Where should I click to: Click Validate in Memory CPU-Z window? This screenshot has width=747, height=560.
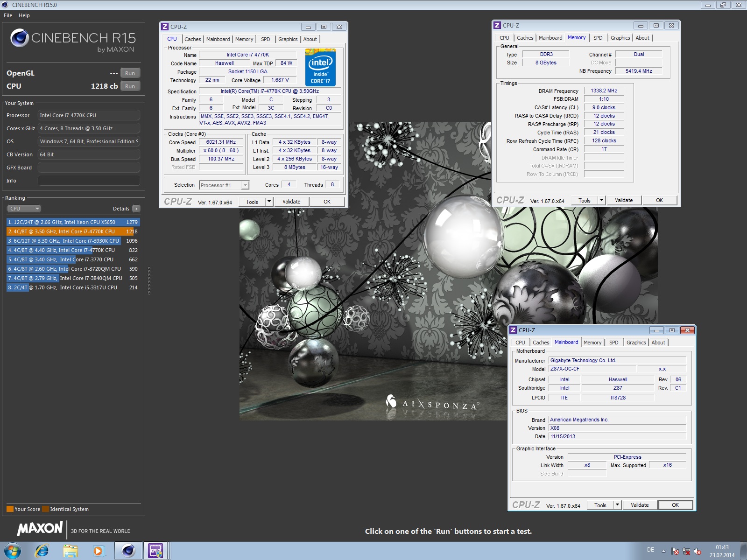click(624, 200)
